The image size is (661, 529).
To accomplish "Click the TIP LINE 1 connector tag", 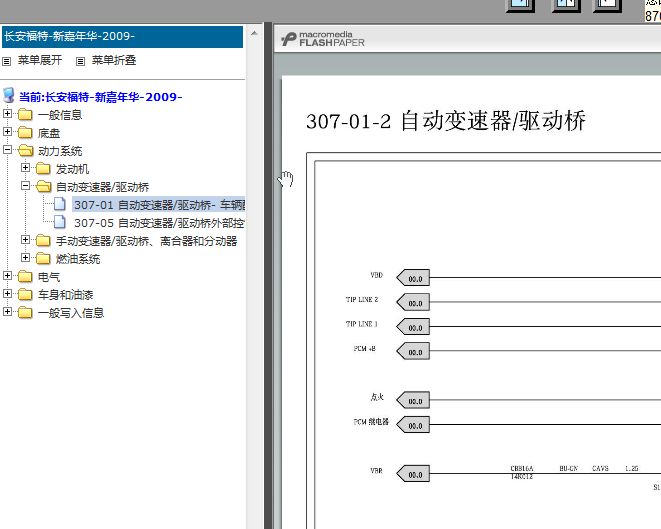I will click(413, 327).
